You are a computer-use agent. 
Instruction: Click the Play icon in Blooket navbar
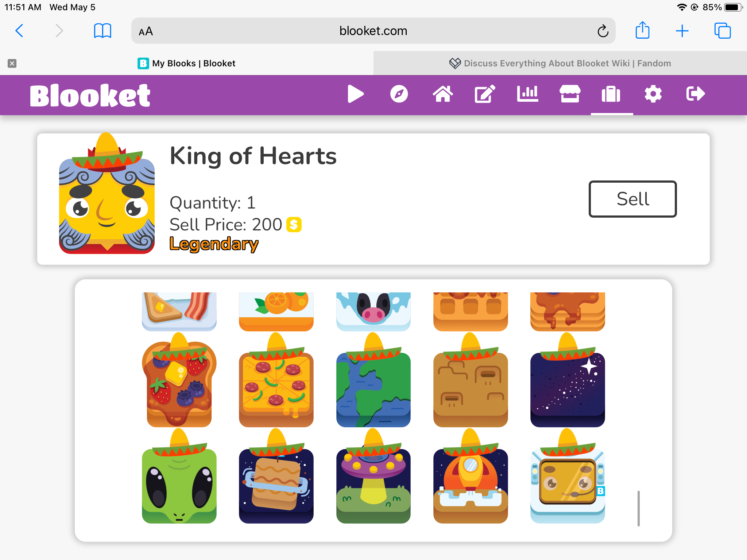pos(356,94)
